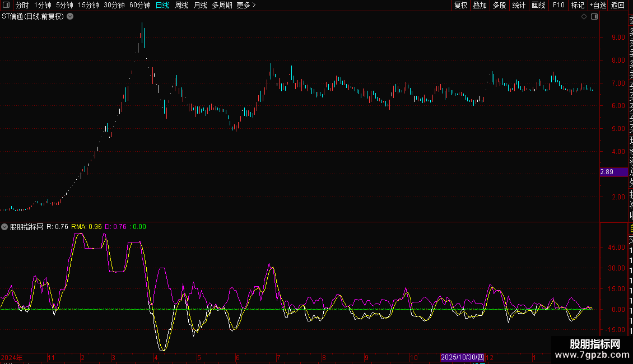Click the 股朋指标网 indicator name
The width and height of the screenshot is (633, 364).
(27, 227)
